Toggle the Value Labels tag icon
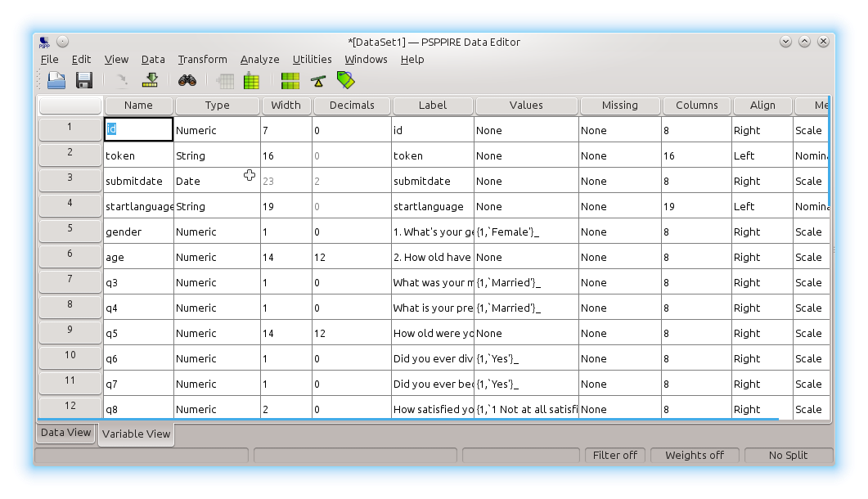868x499 pixels. tap(345, 80)
